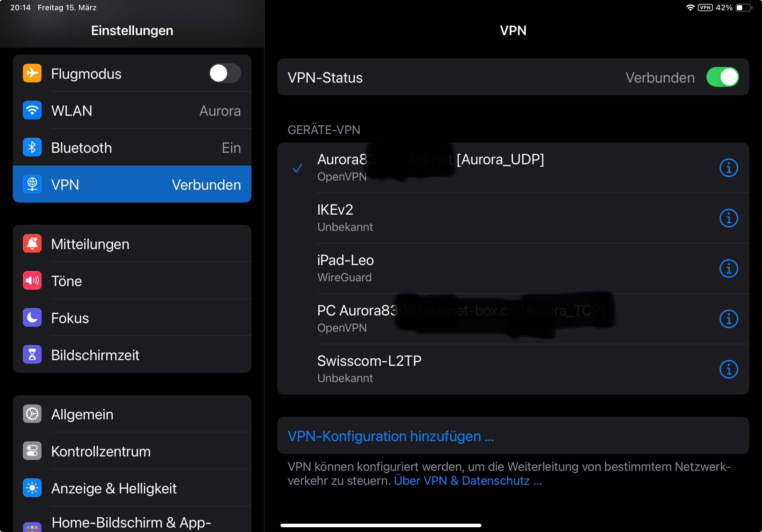The width and height of the screenshot is (762, 532).
Task: Open WLAN settings showing Aurora
Action: (132, 110)
